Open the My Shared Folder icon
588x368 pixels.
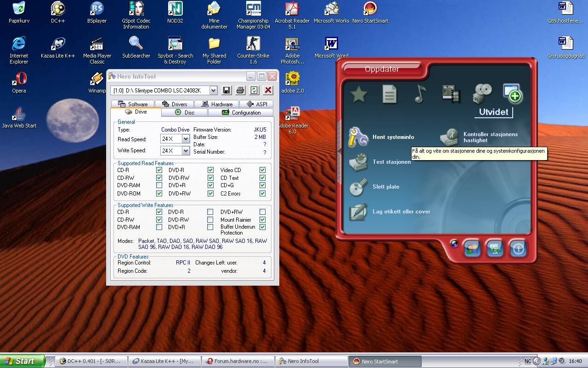pos(214,44)
